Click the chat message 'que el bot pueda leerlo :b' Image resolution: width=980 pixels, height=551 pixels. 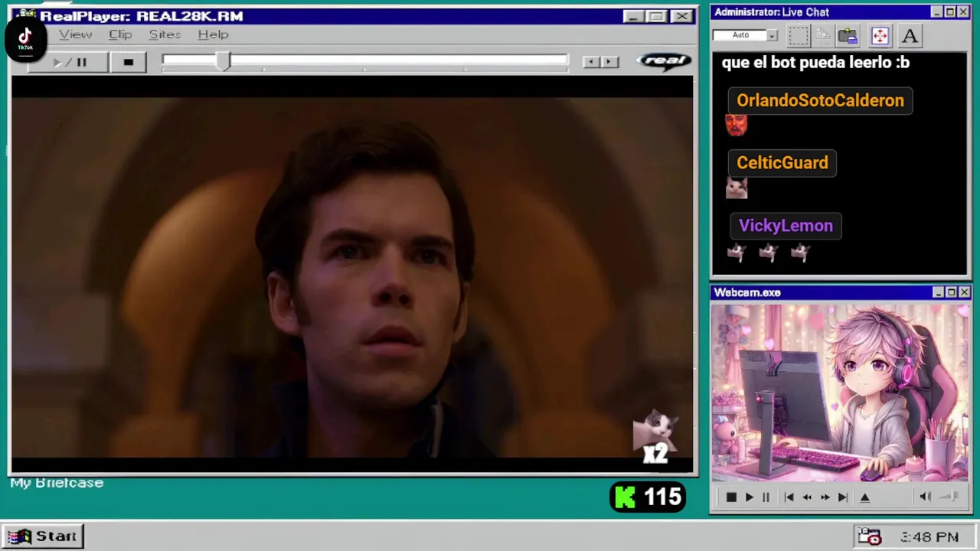(x=815, y=63)
